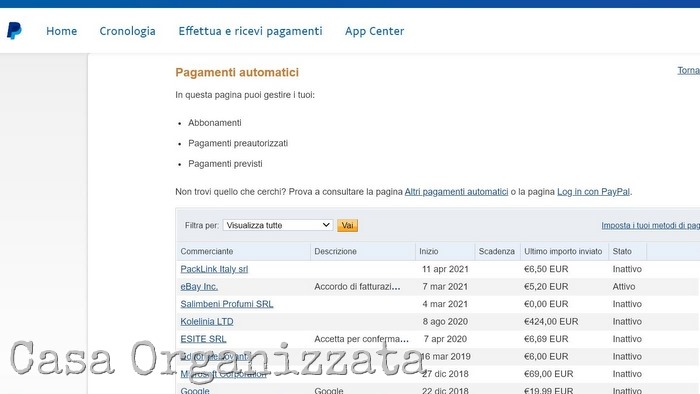
Task: Select the 4 mar 2021 date cell
Action: 445,304
